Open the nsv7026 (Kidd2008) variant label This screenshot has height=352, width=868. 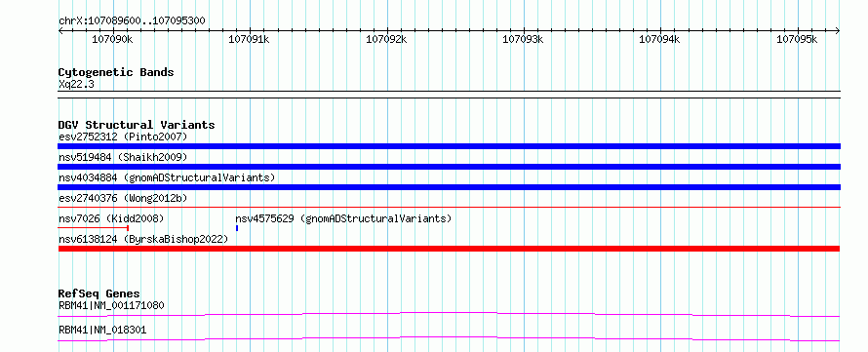pyautogui.click(x=111, y=218)
